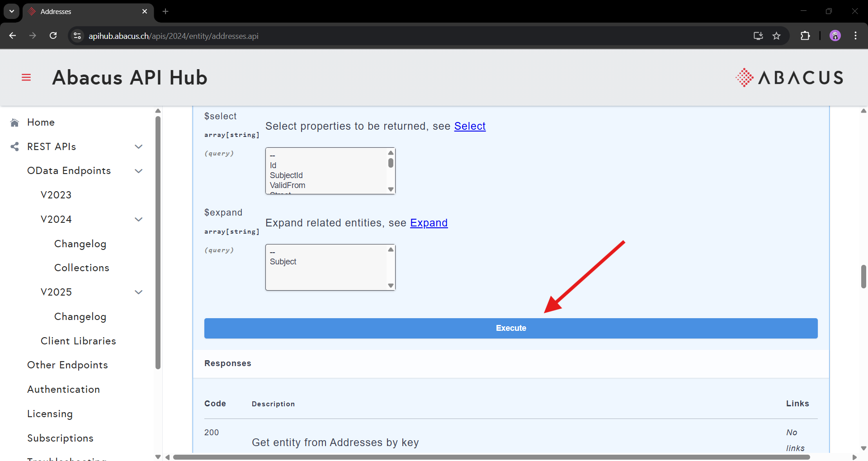Open Subscriptions page
868x461 pixels.
click(60, 438)
